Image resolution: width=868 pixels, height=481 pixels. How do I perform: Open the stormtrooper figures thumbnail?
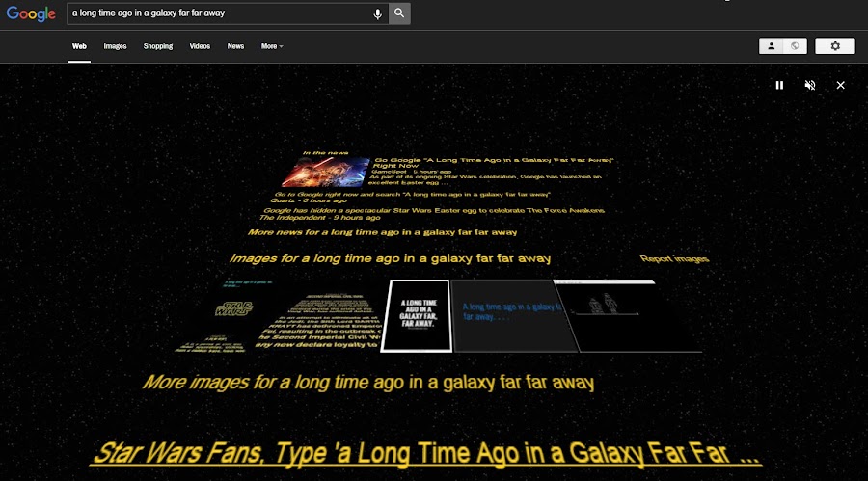pyautogui.click(x=628, y=316)
